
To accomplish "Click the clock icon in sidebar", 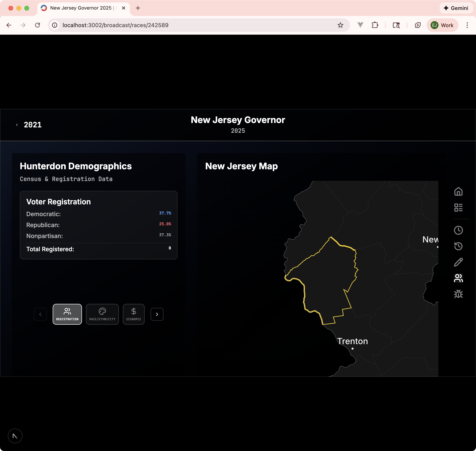I will [x=458, y=230].
